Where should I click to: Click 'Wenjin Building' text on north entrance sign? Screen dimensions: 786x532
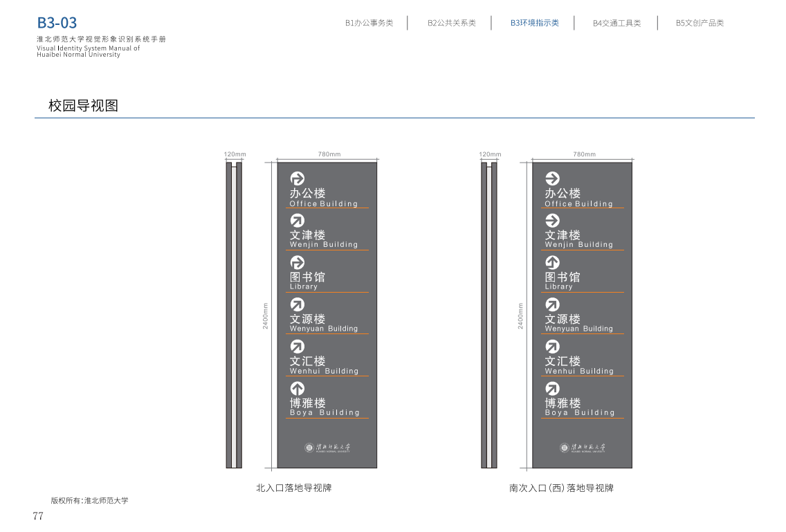click(324, 245)
